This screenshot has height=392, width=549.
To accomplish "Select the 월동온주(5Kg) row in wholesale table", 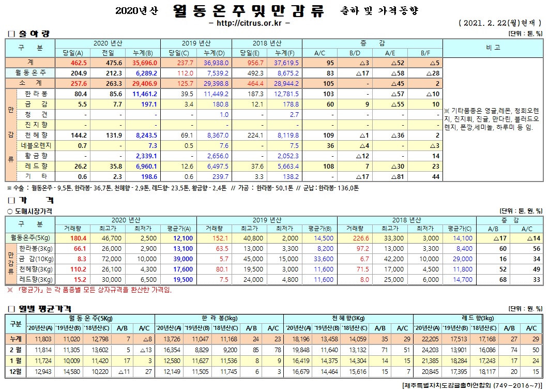I will [29, 238].
